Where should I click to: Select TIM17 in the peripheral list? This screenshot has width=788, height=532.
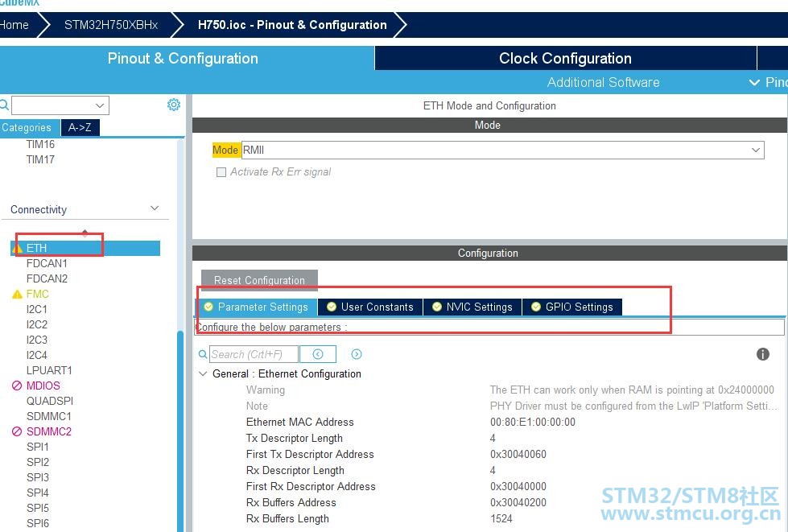click(40, 159)
